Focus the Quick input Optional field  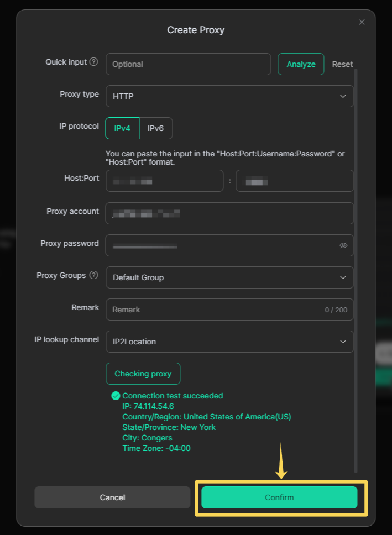click(188, 64)
